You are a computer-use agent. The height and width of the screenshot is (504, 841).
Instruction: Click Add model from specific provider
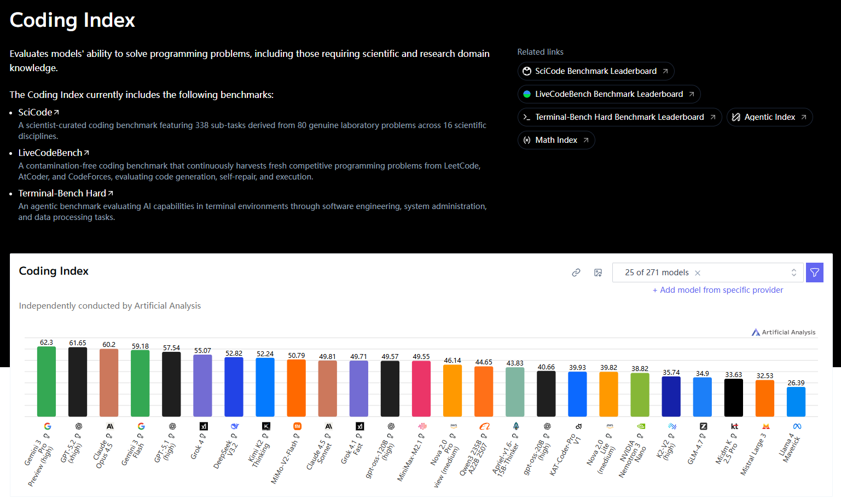tap(717, 290)
